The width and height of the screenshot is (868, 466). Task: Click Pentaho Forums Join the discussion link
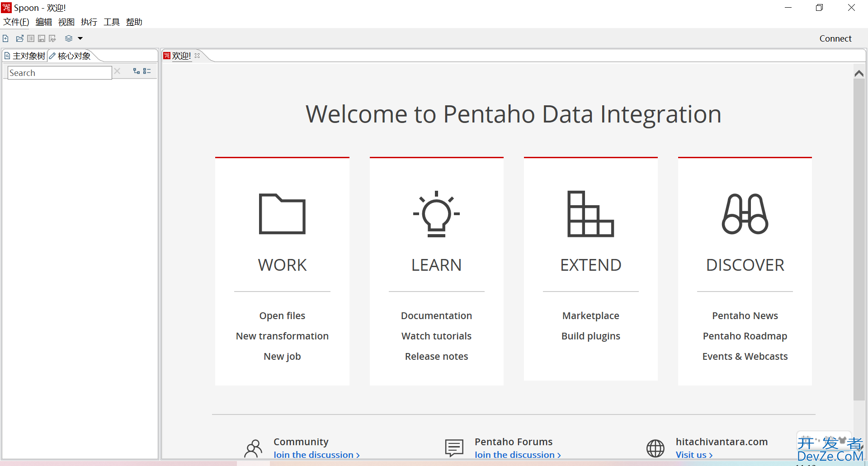click(518, 455)
